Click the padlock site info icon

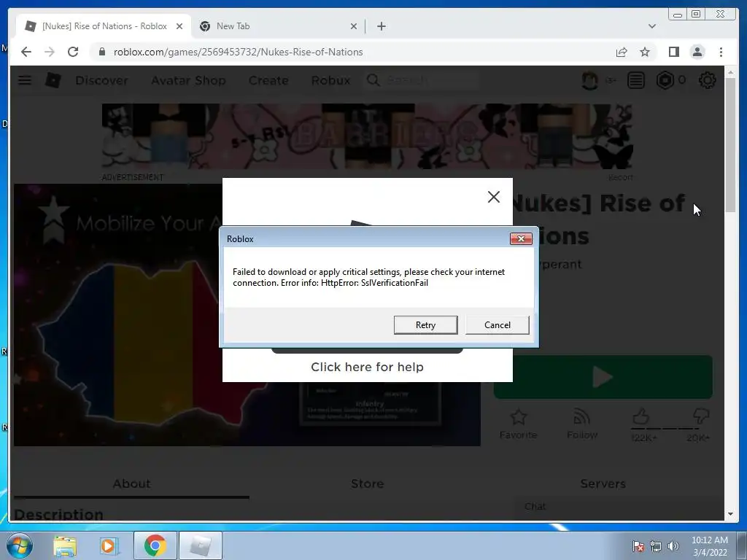point(102,52)
